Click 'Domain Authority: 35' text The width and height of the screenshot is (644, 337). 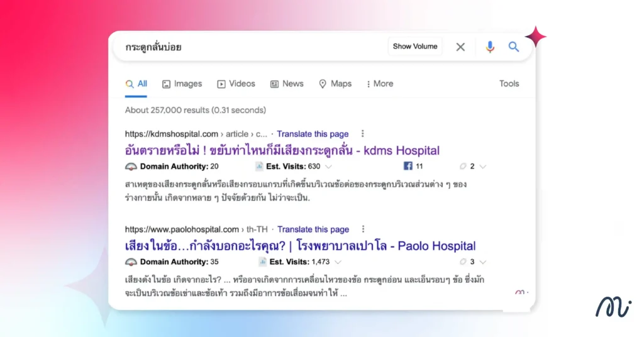coord(179,262)
